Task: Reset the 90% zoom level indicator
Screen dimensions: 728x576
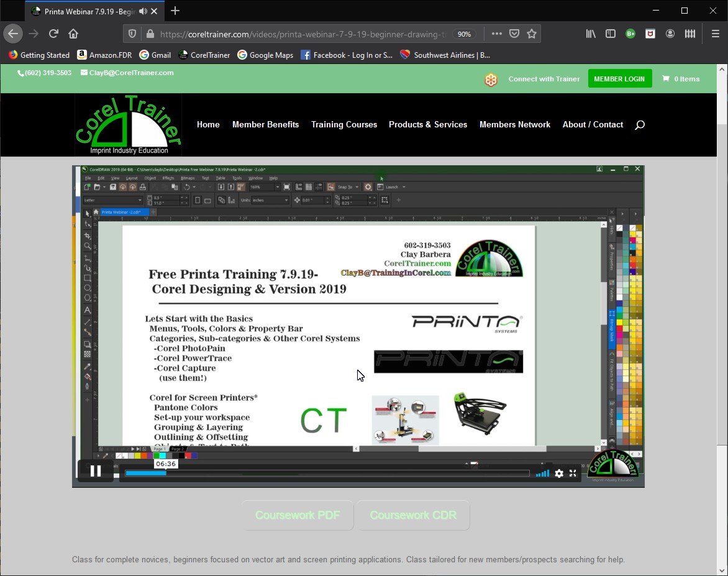Action: pyautogui.click(x=464, y=34)
